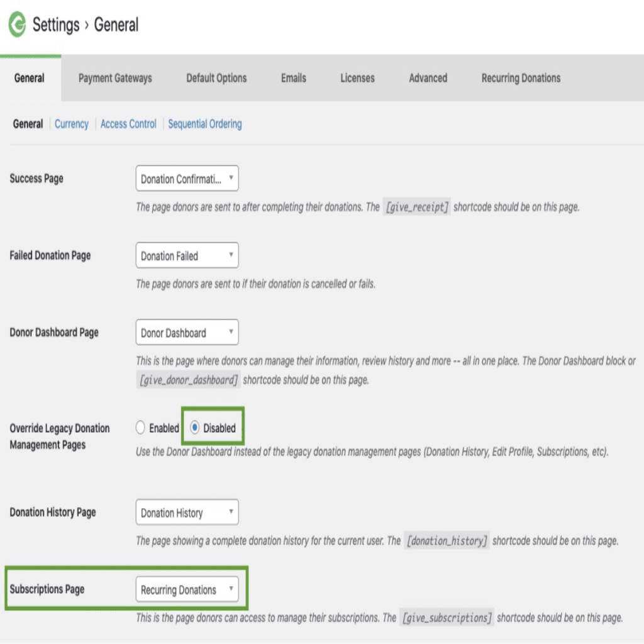Click the Donation History Page label
644x644 pixels.
[x=53, y=512]
